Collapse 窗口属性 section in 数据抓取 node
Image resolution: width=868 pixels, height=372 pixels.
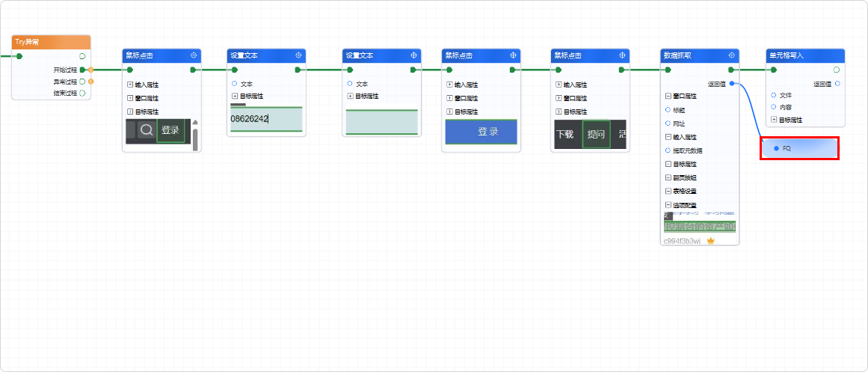tap(668, 96)
